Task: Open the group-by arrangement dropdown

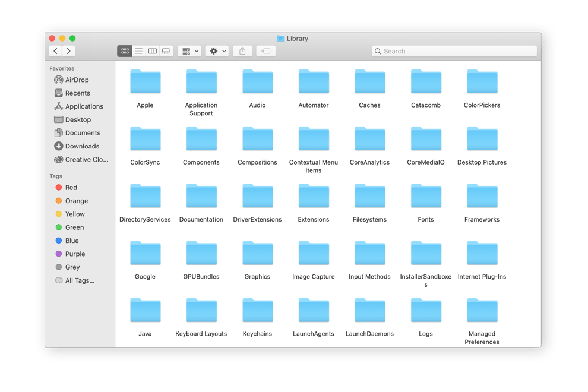Action: tap(189, 51)
